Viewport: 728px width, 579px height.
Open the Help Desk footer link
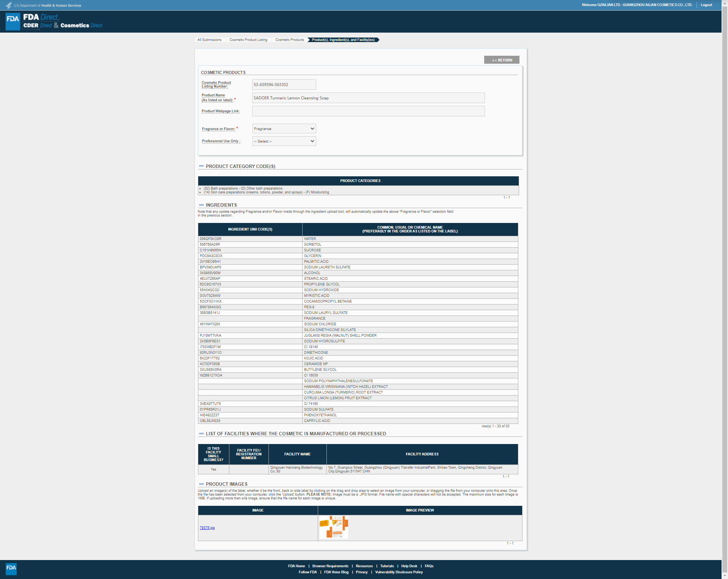[409, 566]
